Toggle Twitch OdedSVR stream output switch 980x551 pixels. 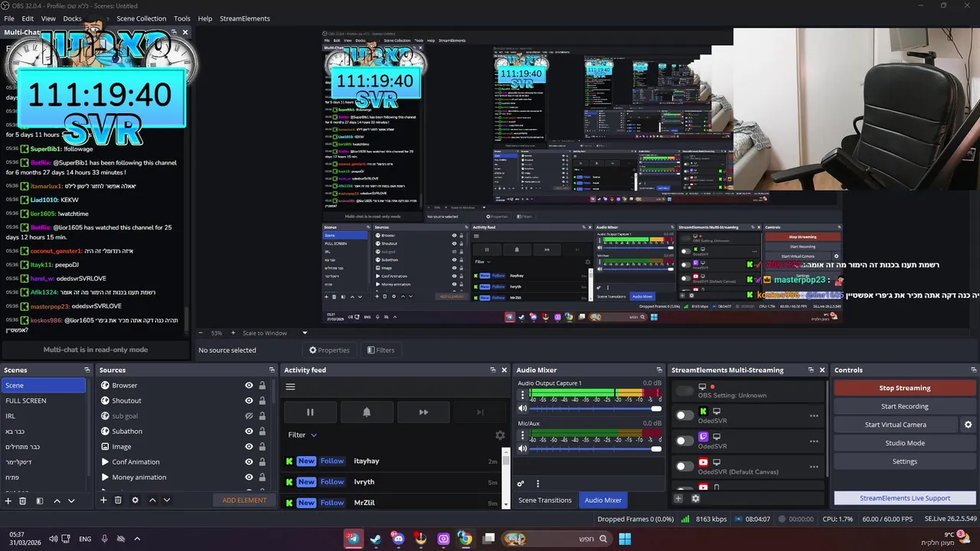pyautogui.click(x=684, y=441)
